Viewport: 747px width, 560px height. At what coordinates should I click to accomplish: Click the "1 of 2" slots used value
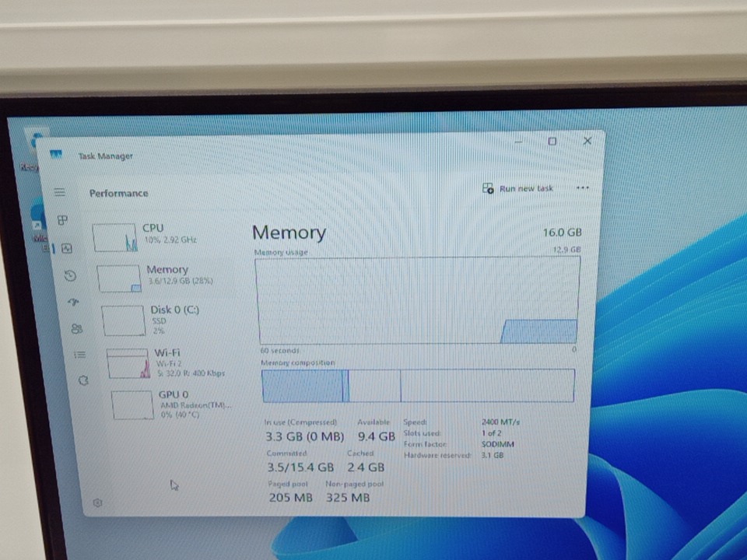pos(492,433)
